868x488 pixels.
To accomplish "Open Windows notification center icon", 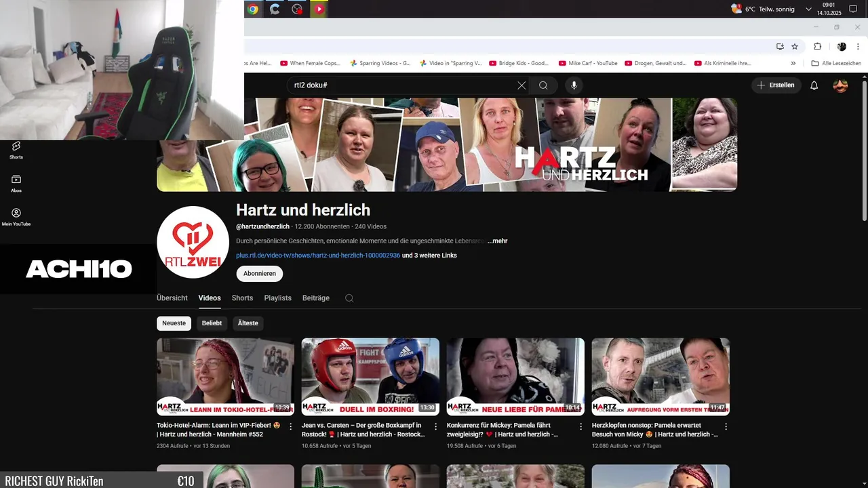I will tap(853, 9).
